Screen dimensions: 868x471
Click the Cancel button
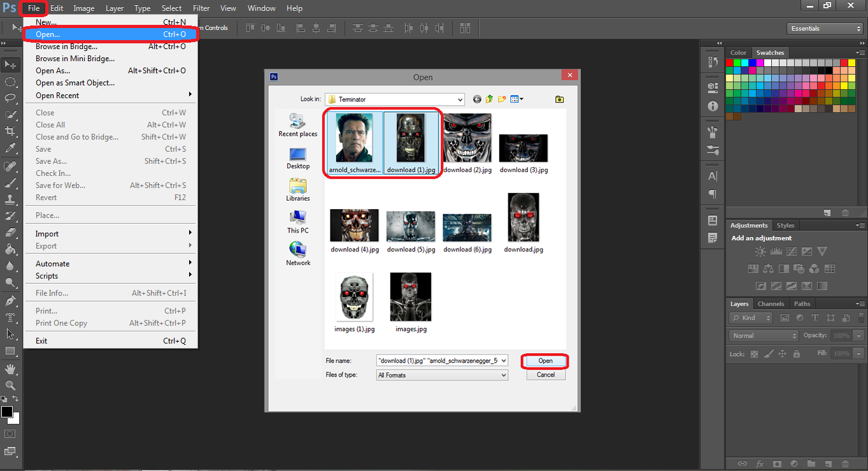(545, 375)
